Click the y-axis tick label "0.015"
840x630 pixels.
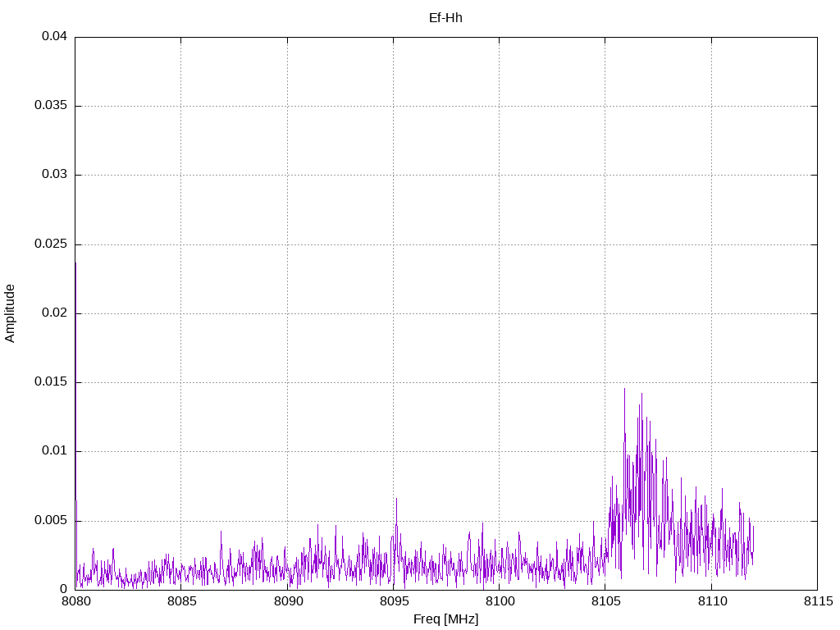point(51,382)
